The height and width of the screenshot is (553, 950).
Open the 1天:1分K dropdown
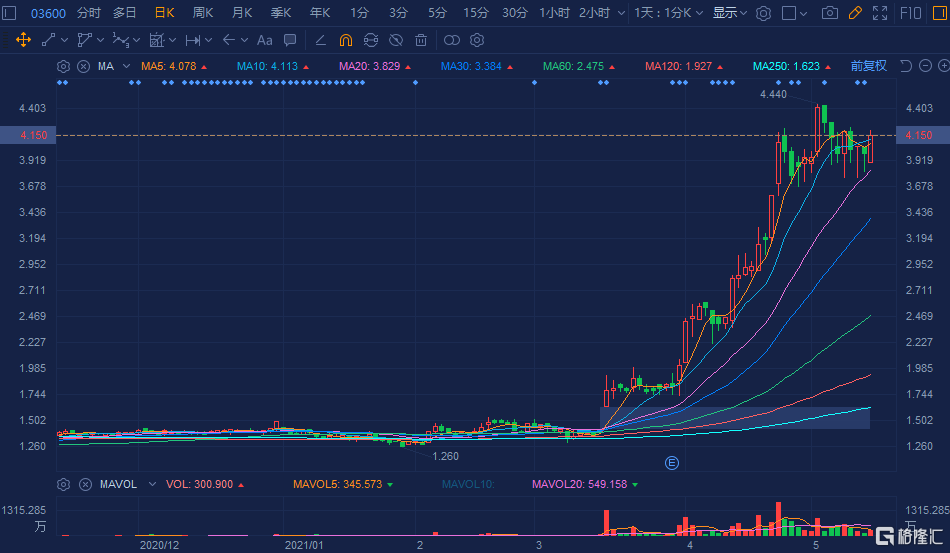(669, 13)
